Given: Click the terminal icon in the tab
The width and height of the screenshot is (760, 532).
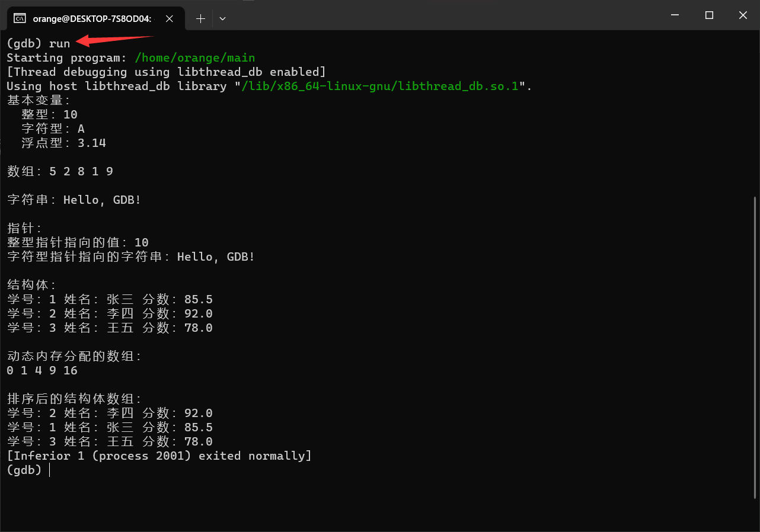Looking at the screenshot, I should (20, 18).
